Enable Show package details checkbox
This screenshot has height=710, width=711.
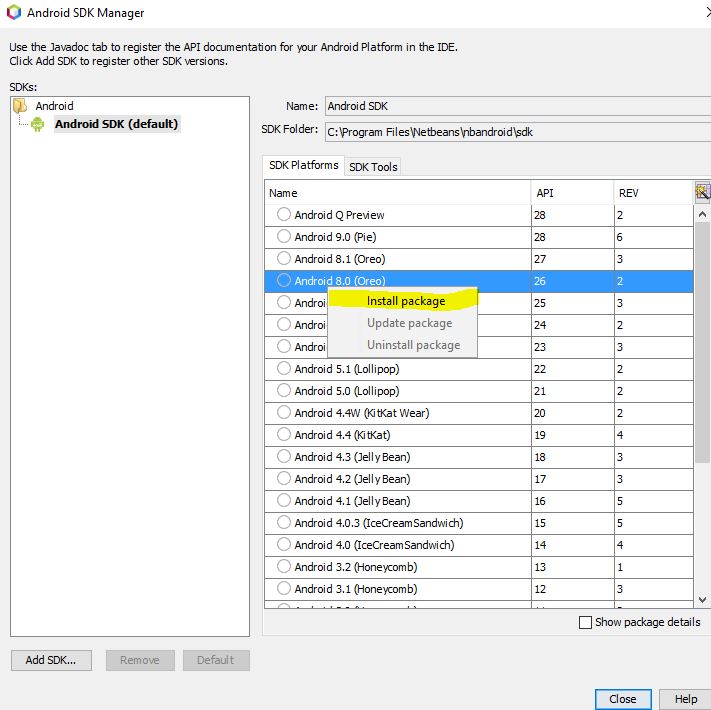(x=585, y=622)
